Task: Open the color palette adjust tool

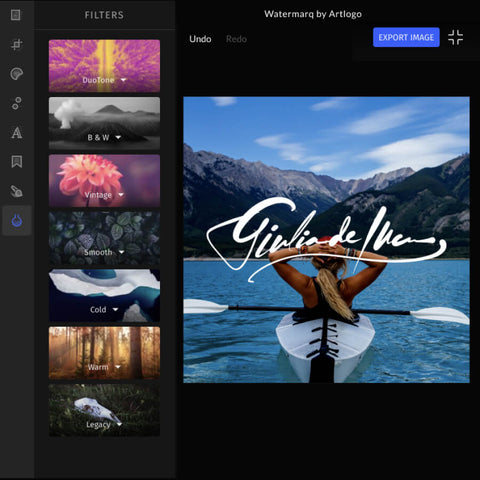Action: [x=16, y=74]
